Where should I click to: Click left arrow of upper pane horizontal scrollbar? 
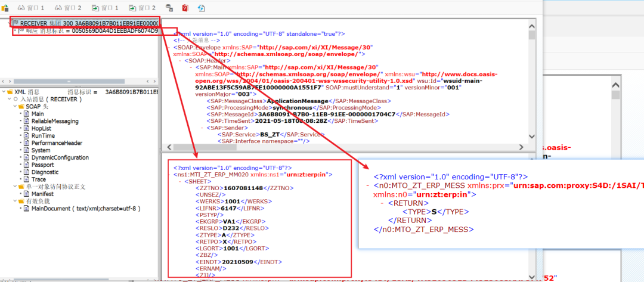tap(168, 147)
